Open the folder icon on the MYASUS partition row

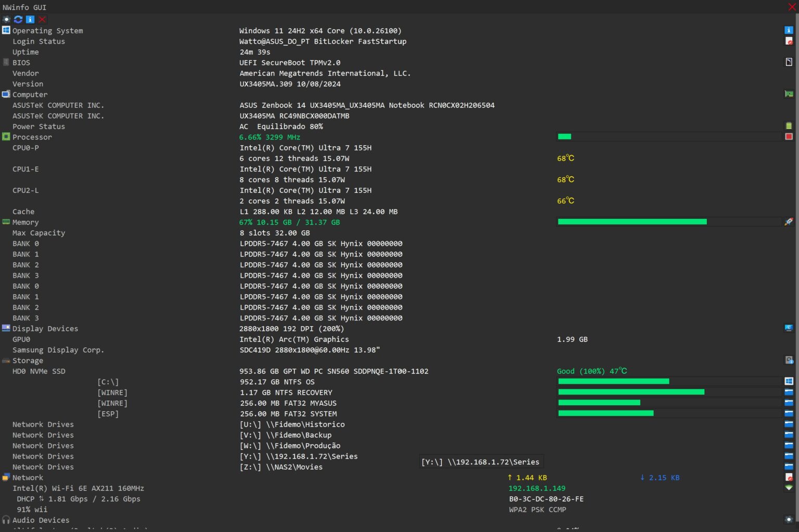coord(789,403)
